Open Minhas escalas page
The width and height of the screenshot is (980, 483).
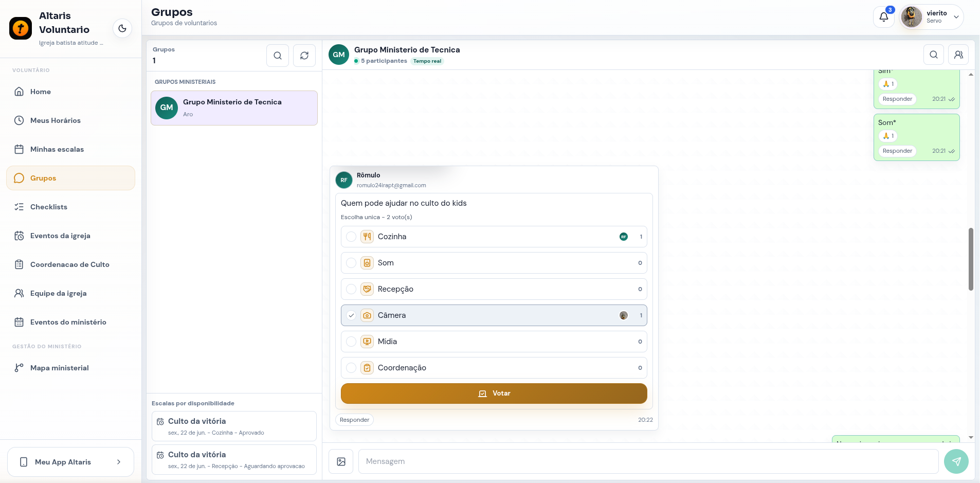pyautogui.click(x=70, y=149)
